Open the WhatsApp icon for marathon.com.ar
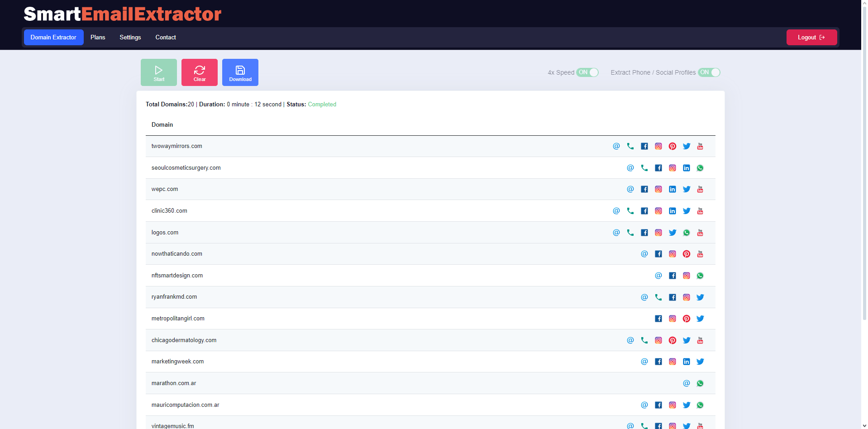 point(700,383)
